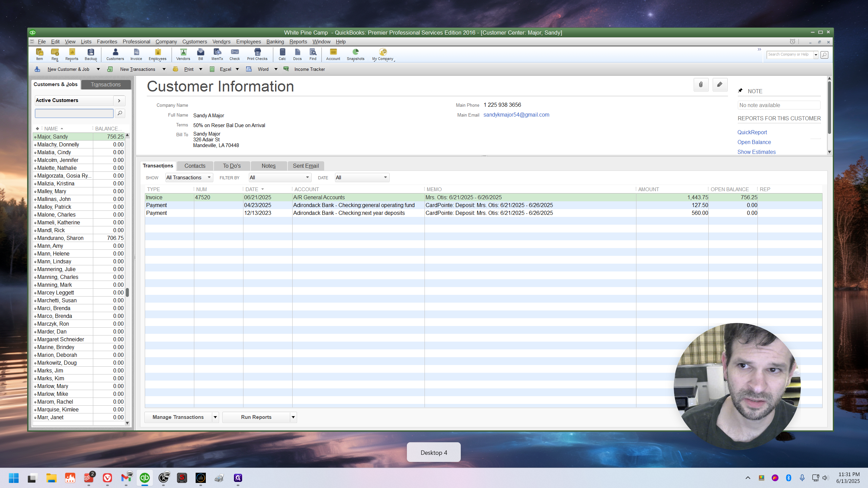The width and height of the screenshot is (868, 488).
Task: Open the Employees toolbar icon
Action: pos(158,54)
